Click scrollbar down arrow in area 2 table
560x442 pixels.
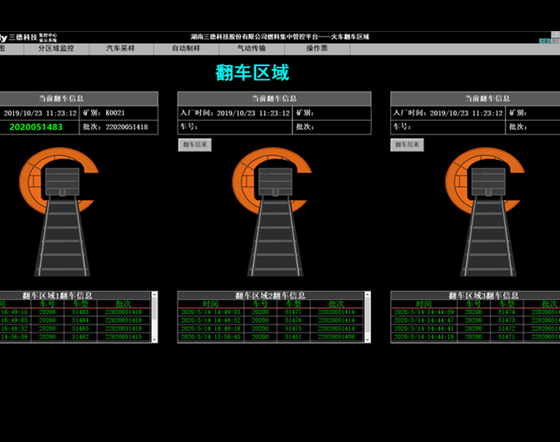(368, 340)
